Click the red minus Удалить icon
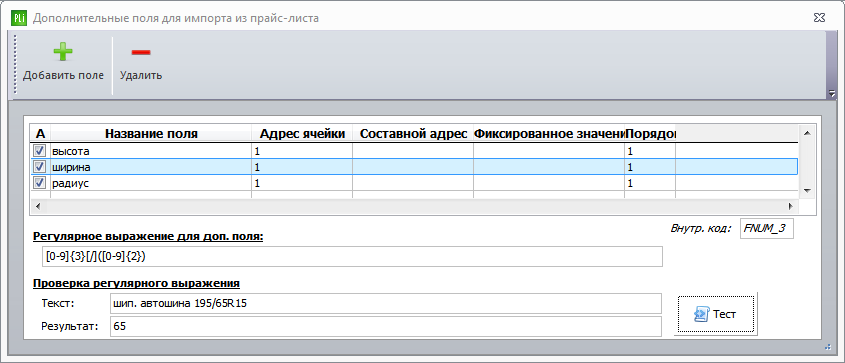 click(141, 52)
